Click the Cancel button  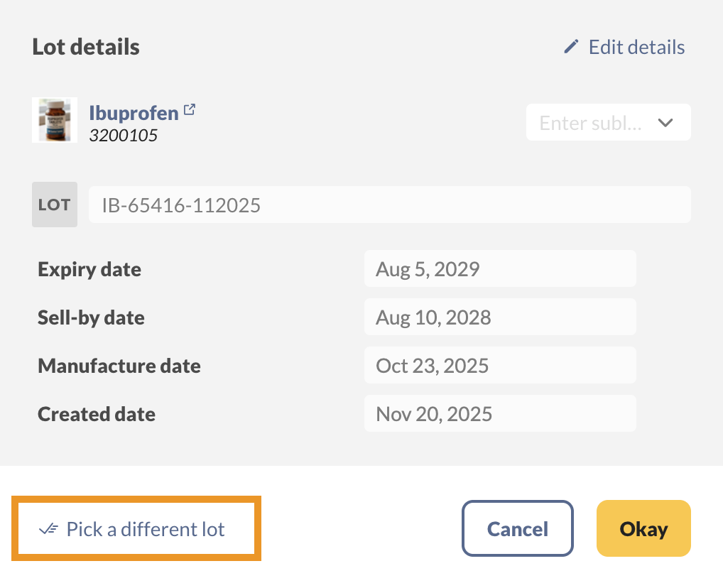(x=517, y=528)
